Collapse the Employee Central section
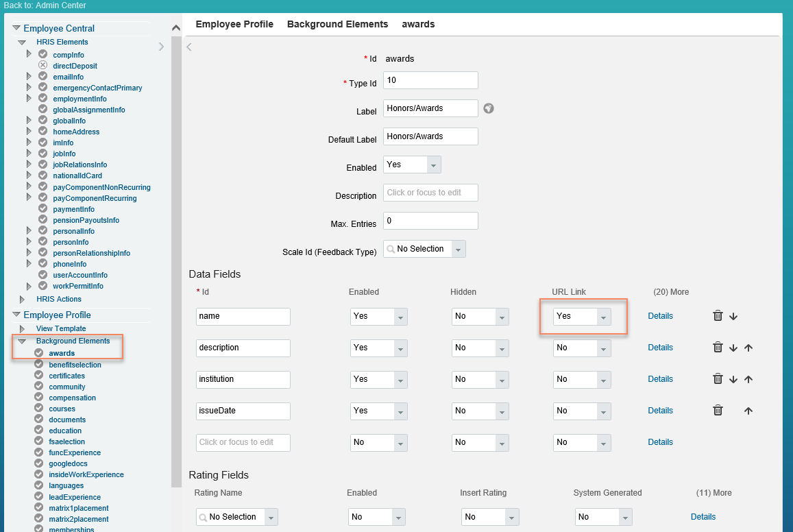The image size is (793, 532). (16, 28)
